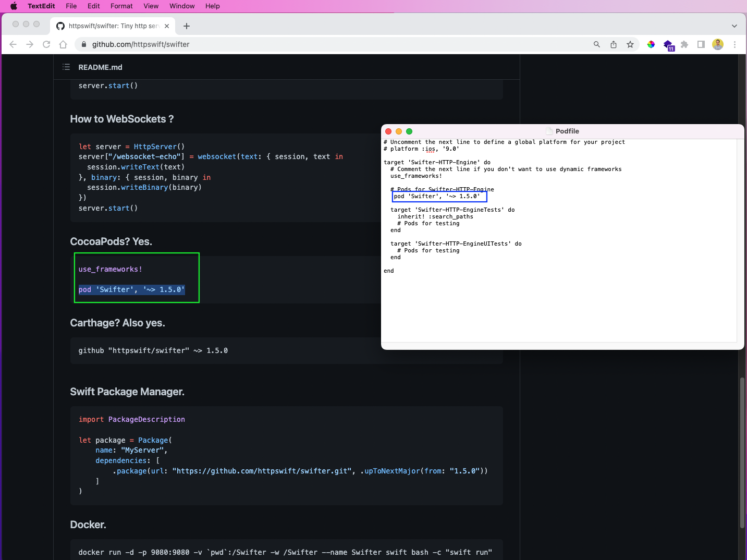Click target 'Swifter-HTTP-Engine' do line
Image resolution: width=747 pixels, height=560 pixels.
point(437,163)
